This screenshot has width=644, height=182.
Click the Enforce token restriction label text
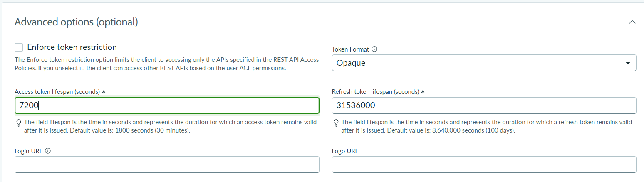pyautogui.click(x=72, y=47)
